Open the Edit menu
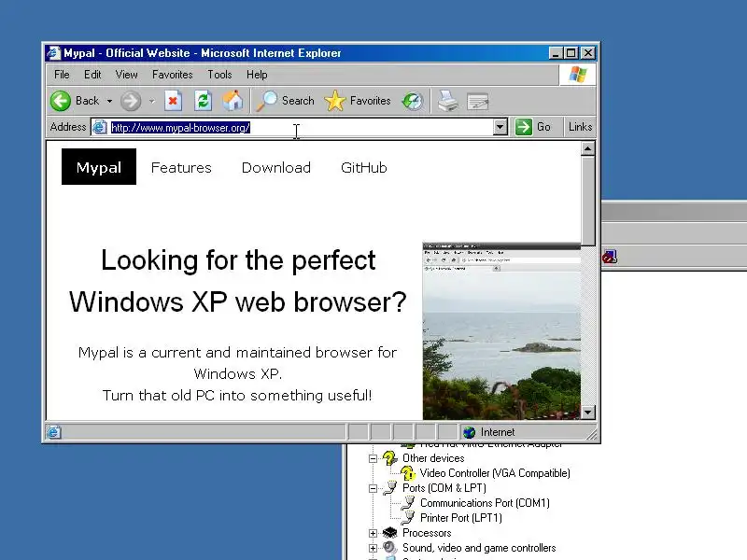 [92, 75]
